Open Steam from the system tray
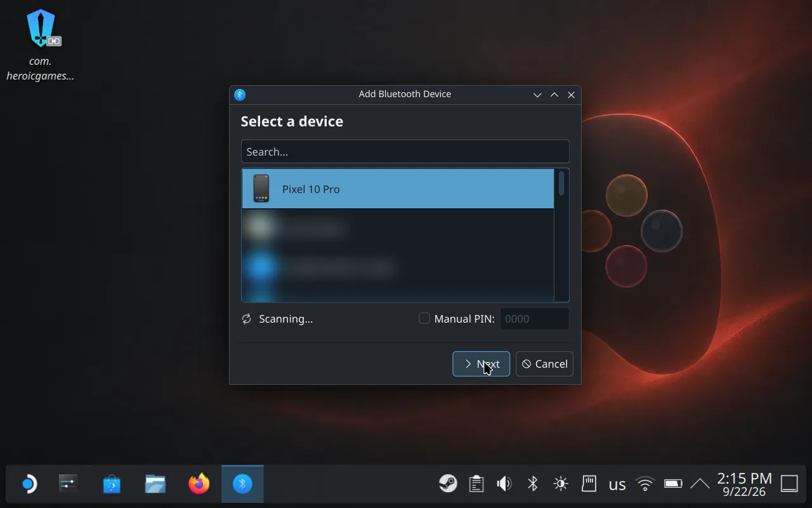The image size is (812, 508). [x=448, y=484]
